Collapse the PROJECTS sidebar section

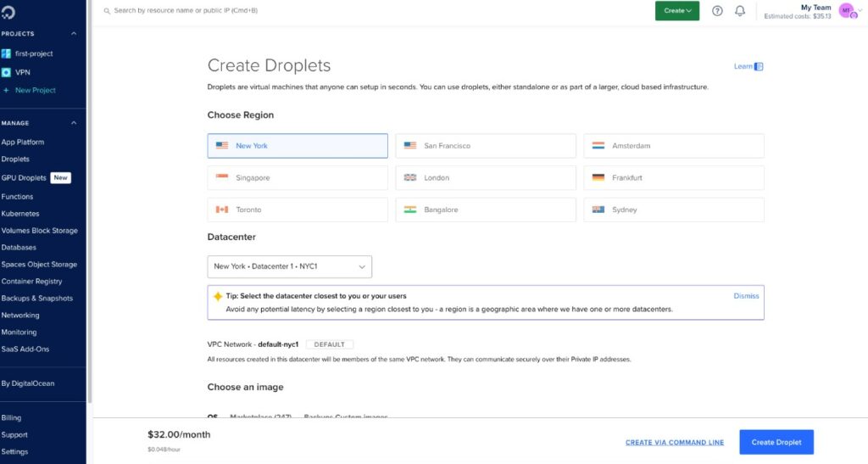point(74,34)
